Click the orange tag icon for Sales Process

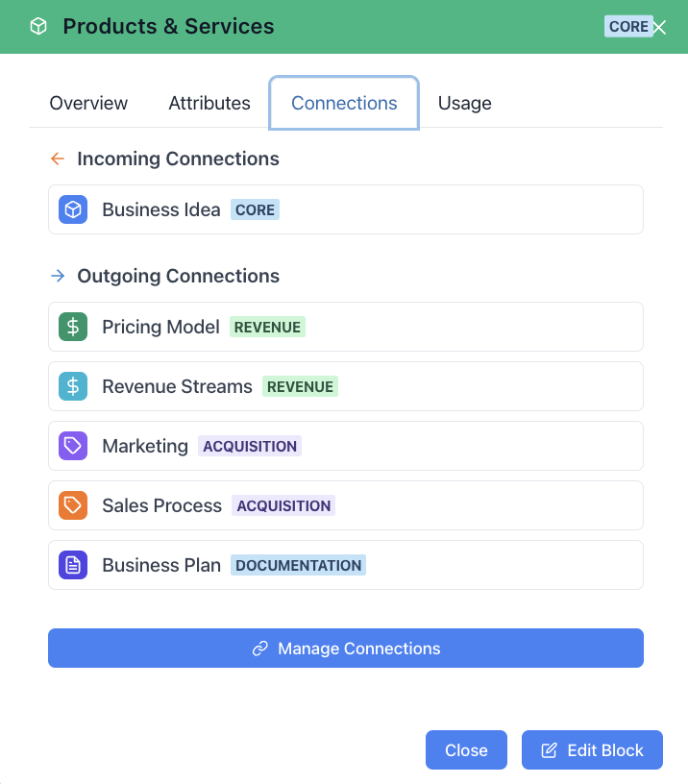pyautogui.click(x=73, y=505)
